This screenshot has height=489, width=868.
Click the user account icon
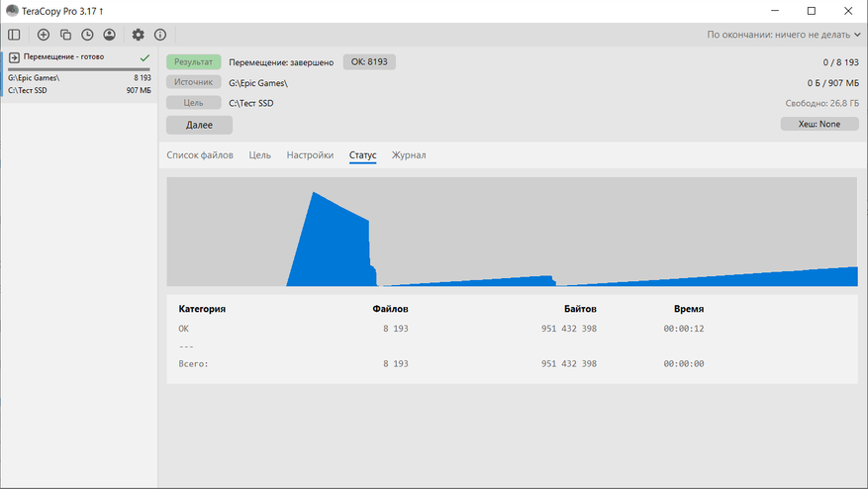(110, 35)
